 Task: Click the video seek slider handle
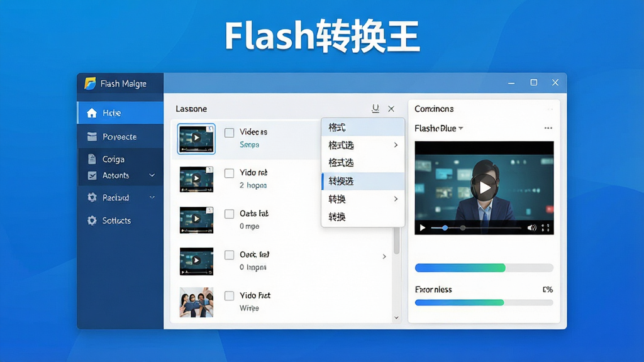click(445, 228)
